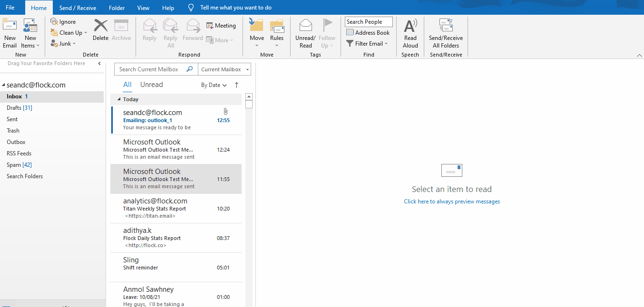The image size is (644, 307).
Task: Click the Search People field
Action: (x=369, y=22)
